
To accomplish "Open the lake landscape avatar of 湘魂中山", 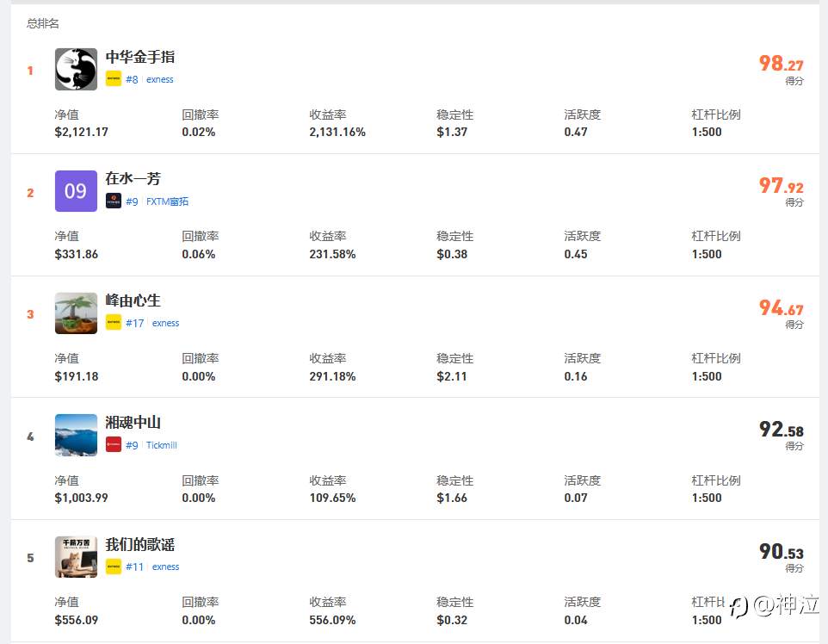I will 76,435.
